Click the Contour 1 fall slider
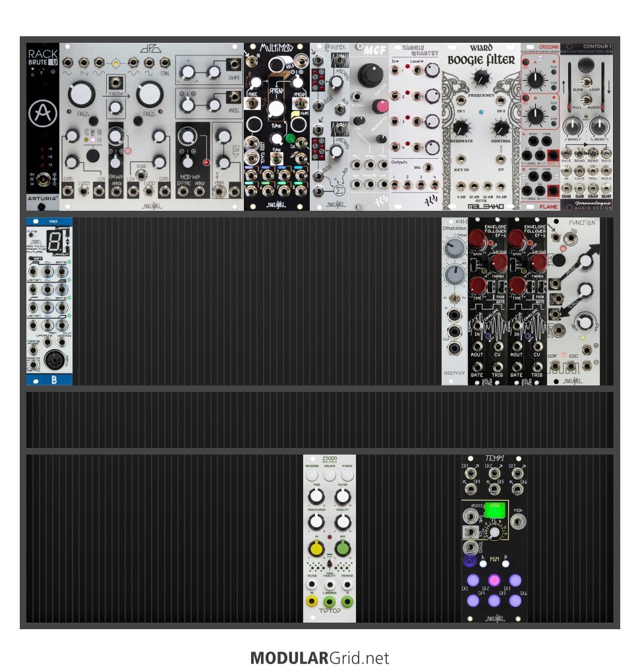 (602, 86)
